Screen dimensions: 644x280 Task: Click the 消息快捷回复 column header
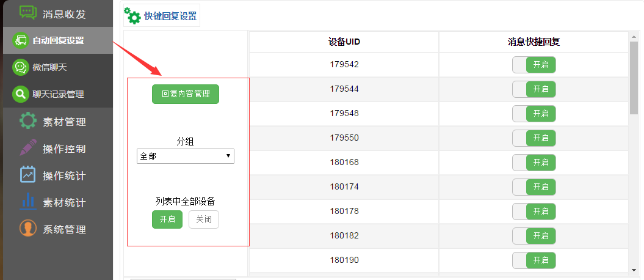tap(534, 42)
